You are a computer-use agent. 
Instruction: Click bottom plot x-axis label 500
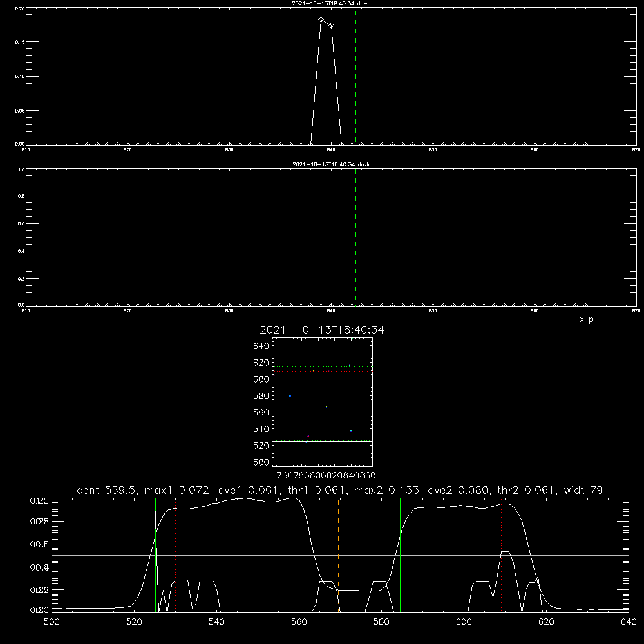coord(52,622)
